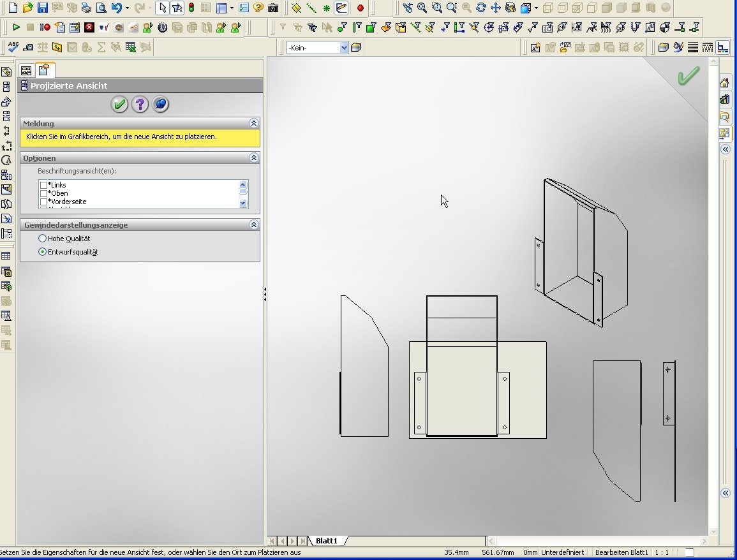Select the Hohe Qualität radio button

pyautogui.click(x=43, y=239)
